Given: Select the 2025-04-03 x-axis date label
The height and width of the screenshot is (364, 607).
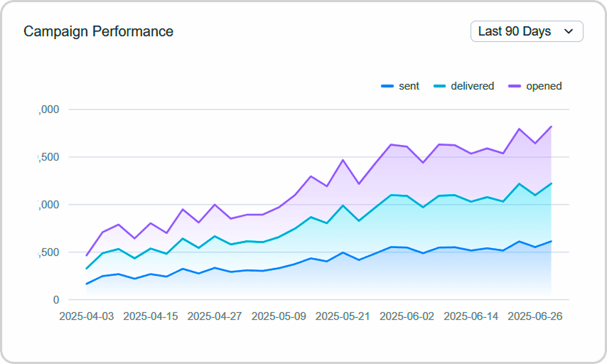Looking at the screenshot, I should click(87, 316).
